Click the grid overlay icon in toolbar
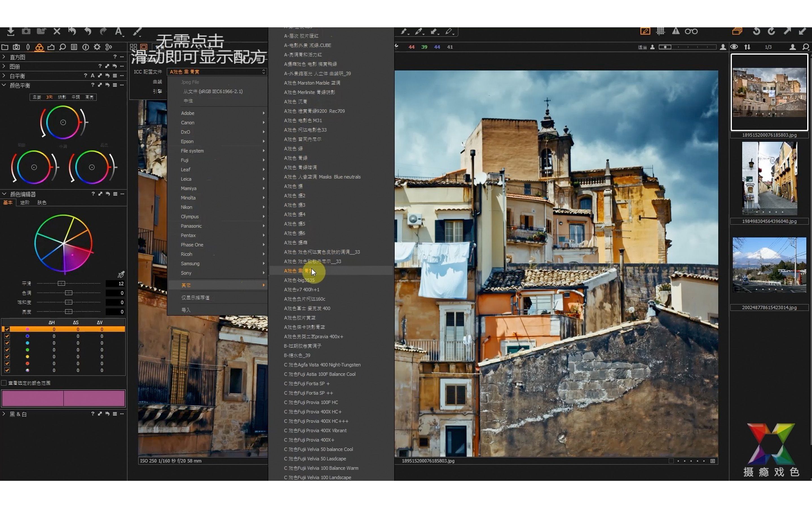The image size is (812, 507). click(660, 31)
